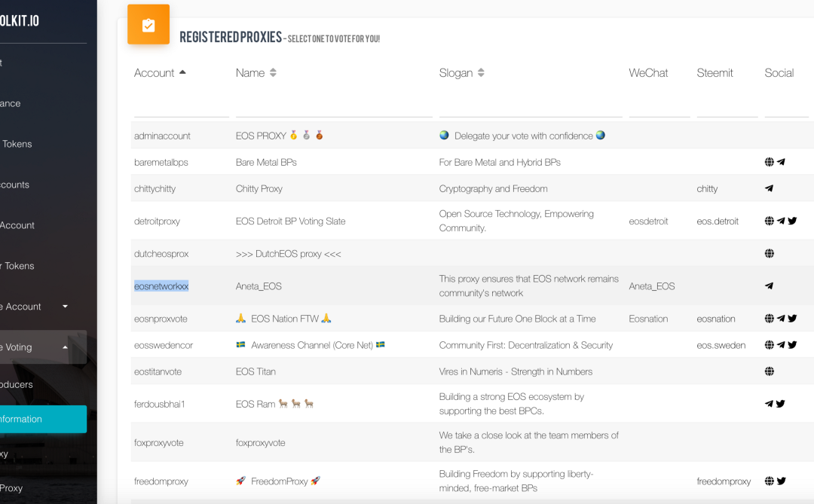This screenshot has height=504, width=814.
Task: Sort table by Slogan column arrows
Action: 481,73
